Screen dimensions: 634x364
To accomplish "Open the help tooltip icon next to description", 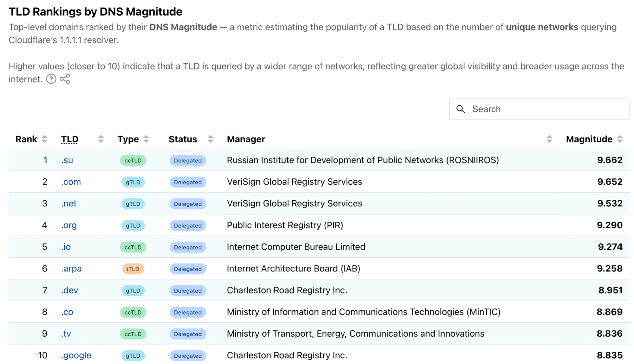I will (51, 79).
